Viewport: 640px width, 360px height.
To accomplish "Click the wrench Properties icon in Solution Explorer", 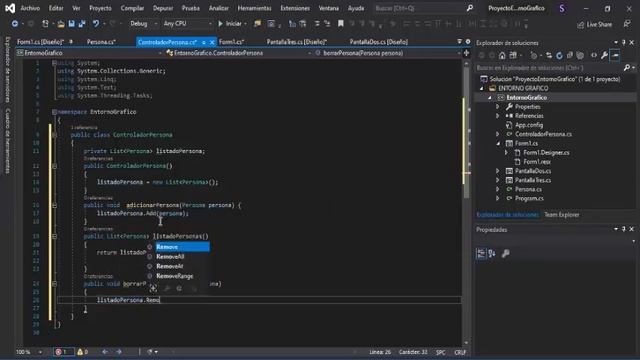I will pos(604,55).
